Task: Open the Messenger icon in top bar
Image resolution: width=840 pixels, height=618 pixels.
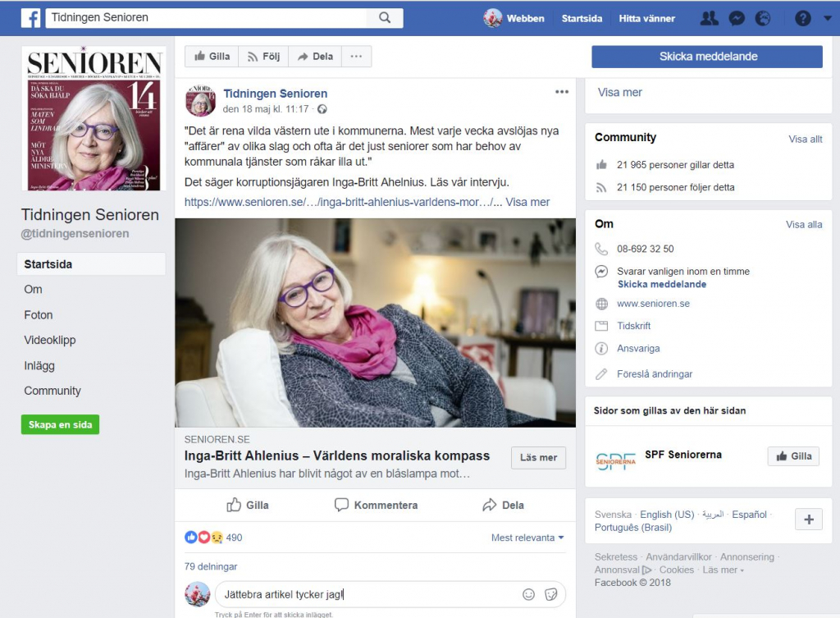Action: [737, 18]
